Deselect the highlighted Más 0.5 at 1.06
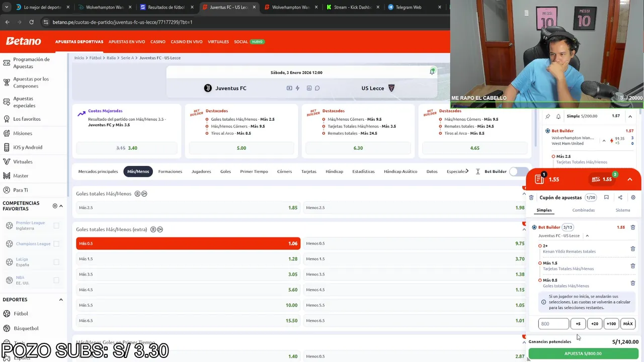Viewport: 644px width, 362px height. [x=188, y=243]
